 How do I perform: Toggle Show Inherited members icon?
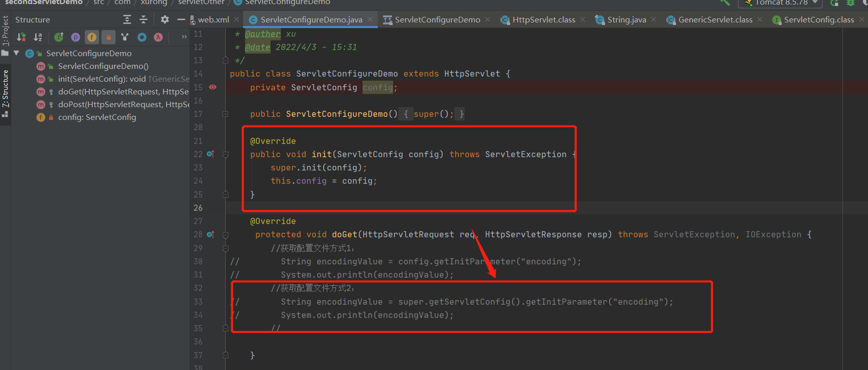tap(59, 37)
